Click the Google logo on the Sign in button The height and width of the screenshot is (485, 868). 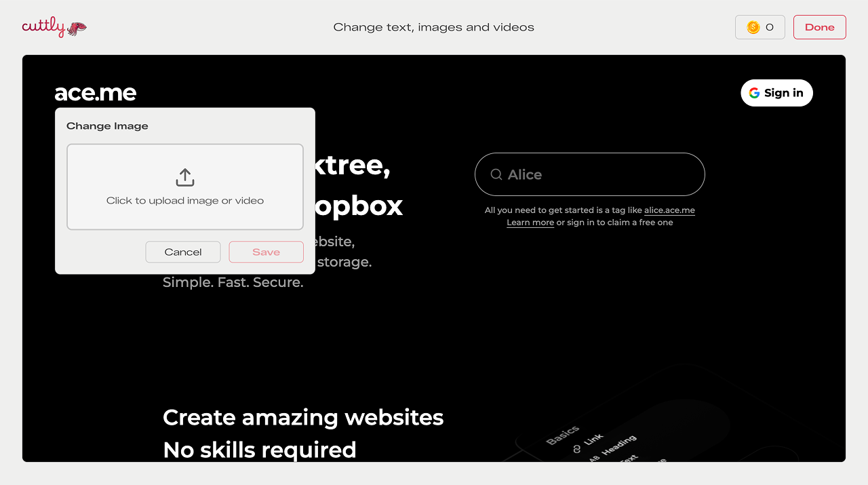(754, 93)
